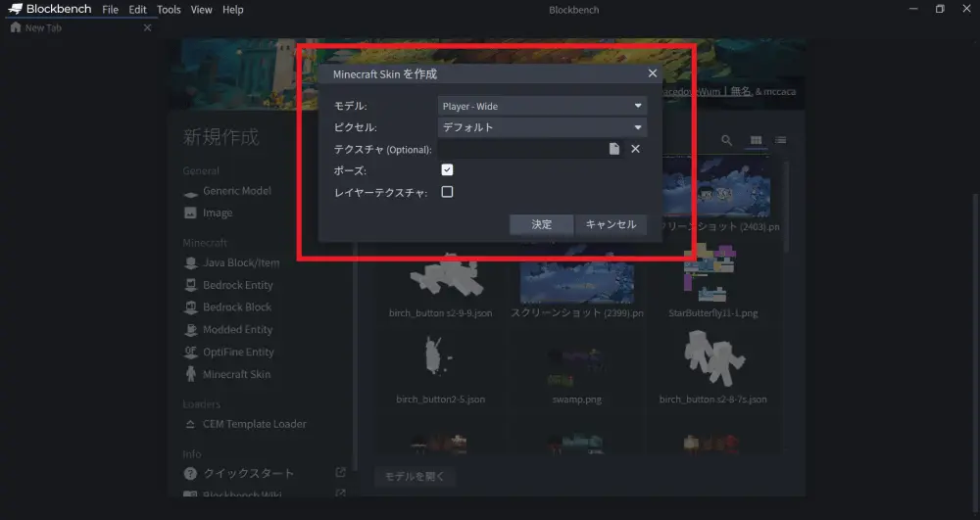The image size is (980, 520).
Task: Click the file browse icon in texture field
Action: pos(614,149)
